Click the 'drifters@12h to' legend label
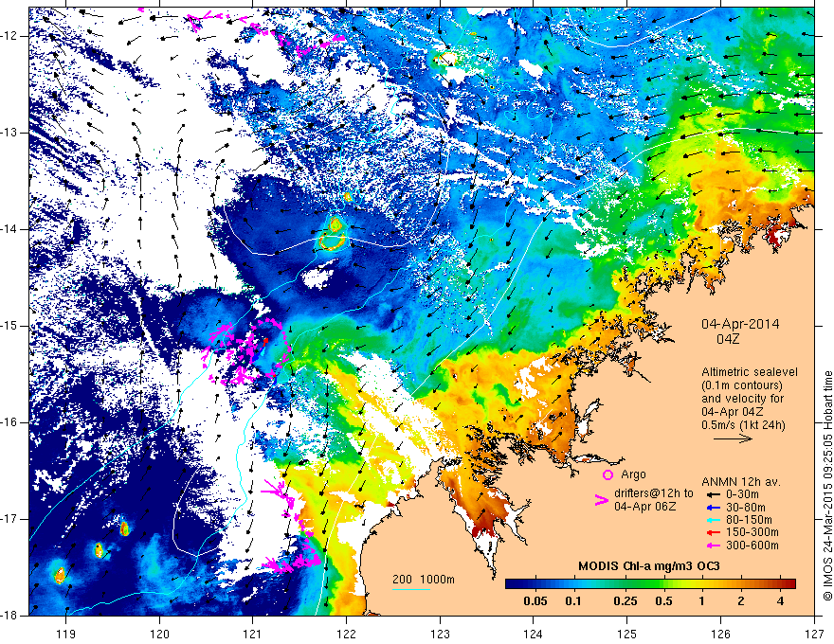Screen dimensions: 834x644 click(x=654, y=493)
